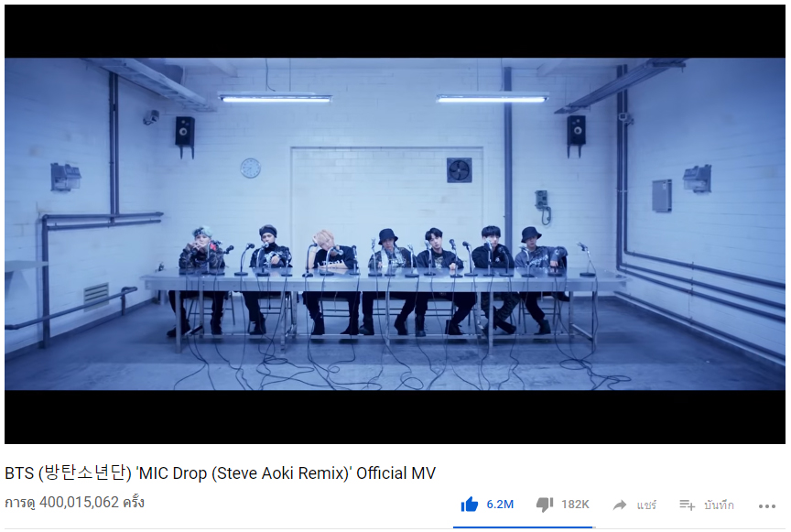
Task: Click the add-to-playlist save icon
Action: point(687,505)
